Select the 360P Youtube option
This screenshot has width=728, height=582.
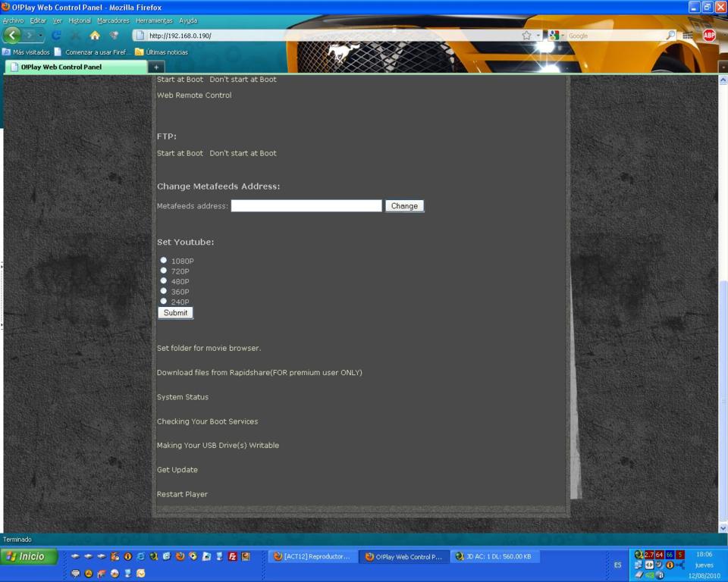164,290
